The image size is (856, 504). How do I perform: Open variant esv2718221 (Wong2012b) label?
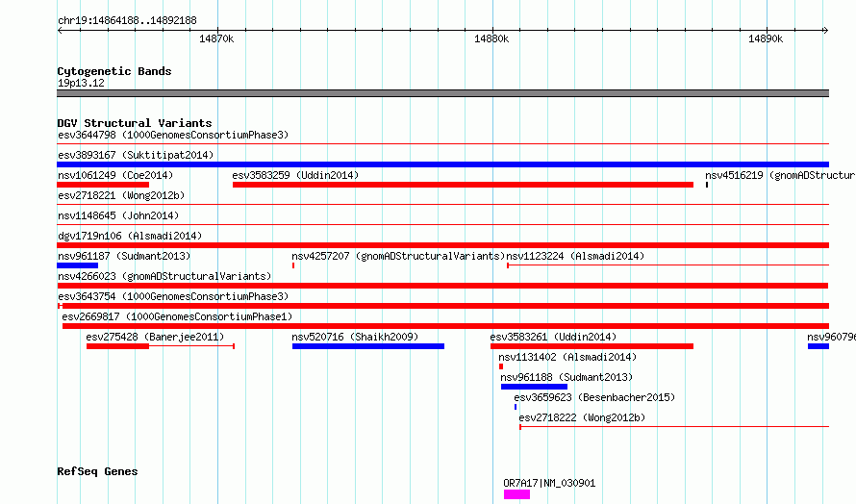tap(121, 195)
